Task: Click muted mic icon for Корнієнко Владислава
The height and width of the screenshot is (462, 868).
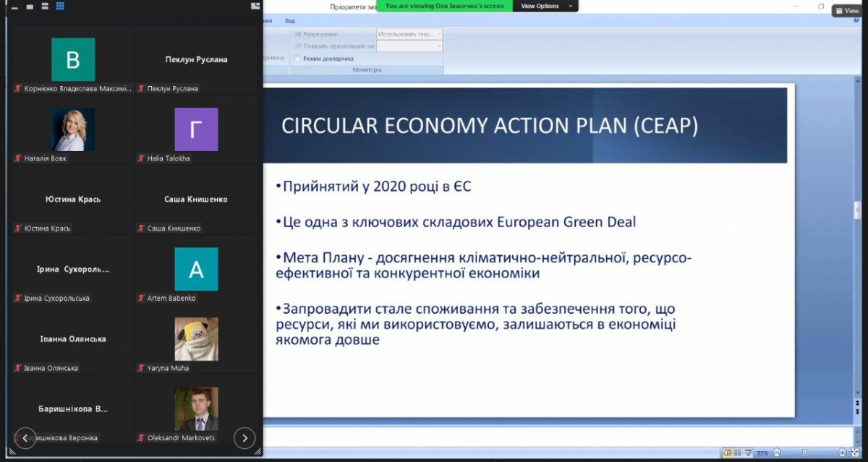Action: [18, 88]
